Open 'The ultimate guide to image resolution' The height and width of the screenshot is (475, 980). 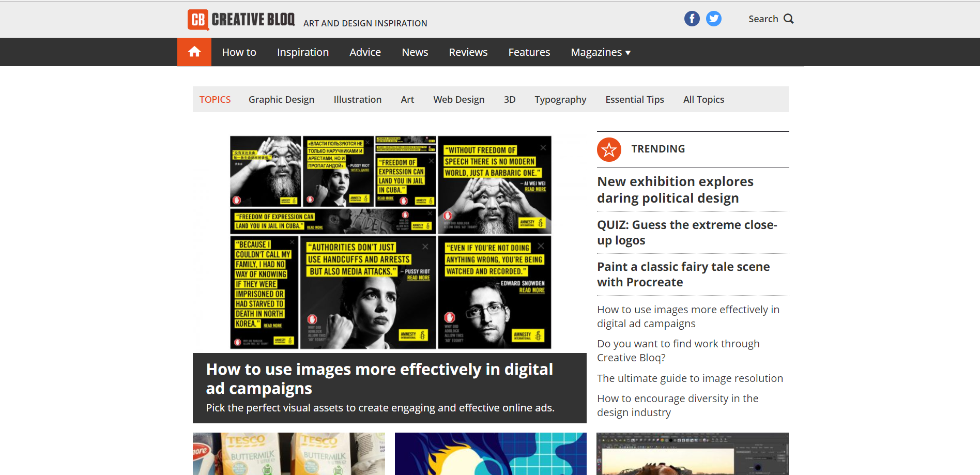coord(690,378)
